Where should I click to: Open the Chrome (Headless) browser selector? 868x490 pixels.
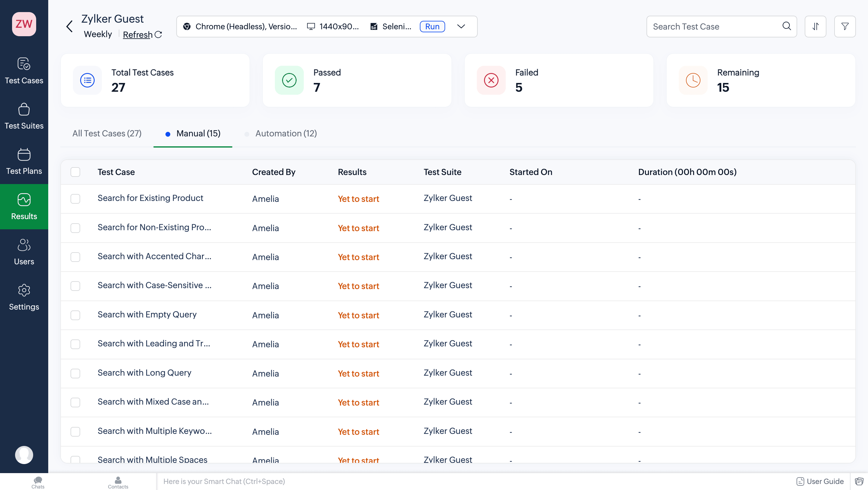[240, 26]
